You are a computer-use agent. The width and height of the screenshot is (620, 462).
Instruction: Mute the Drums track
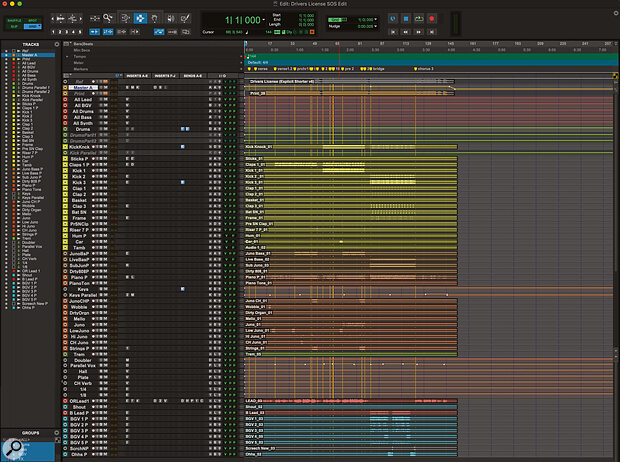106,129
